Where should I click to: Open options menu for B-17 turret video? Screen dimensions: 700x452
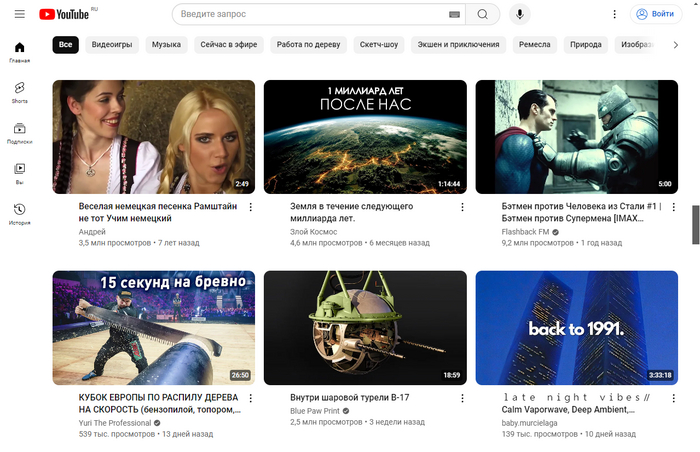point(462,398)
